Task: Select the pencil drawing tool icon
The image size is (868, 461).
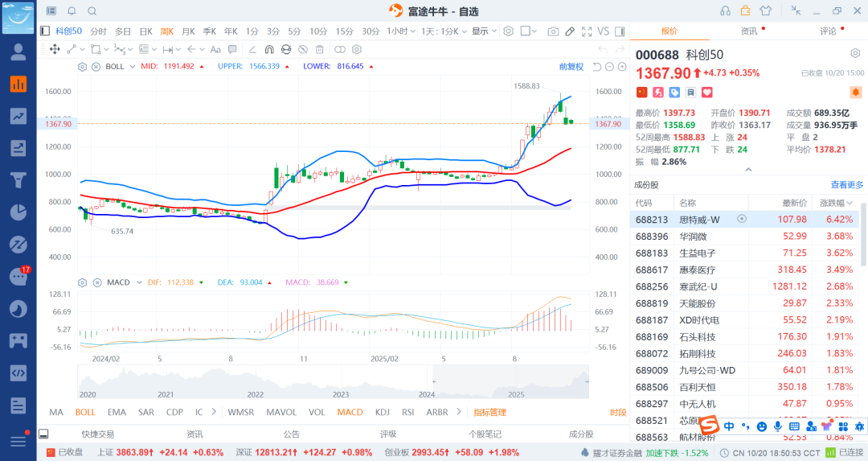Action: 570,31
